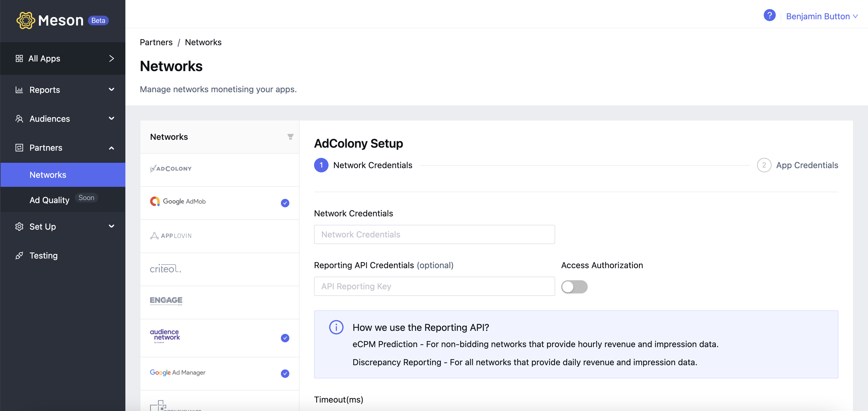Click the Reporting API info icon
The width and height of the screenshot is (868, 411).
click(x=336, y=327)
